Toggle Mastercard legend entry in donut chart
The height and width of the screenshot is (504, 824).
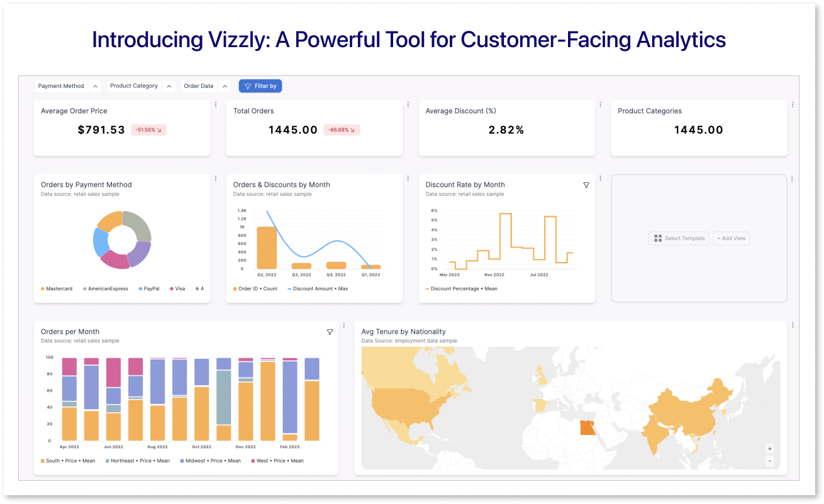tap(57, 289)
